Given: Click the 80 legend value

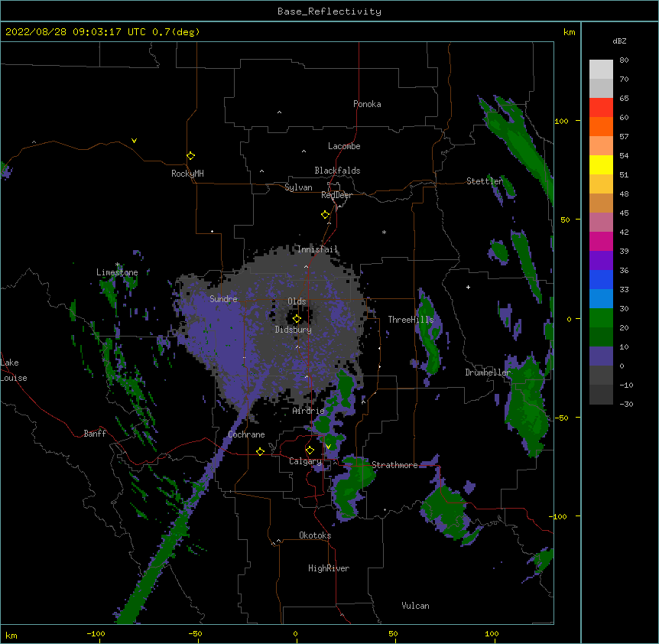Looking at the screenshot, I should [x=624, y=60].
